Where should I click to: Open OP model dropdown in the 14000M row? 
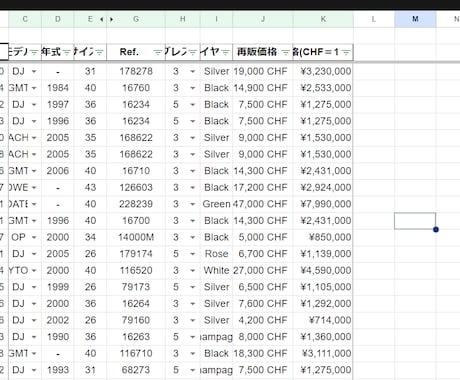coord(34,237)
